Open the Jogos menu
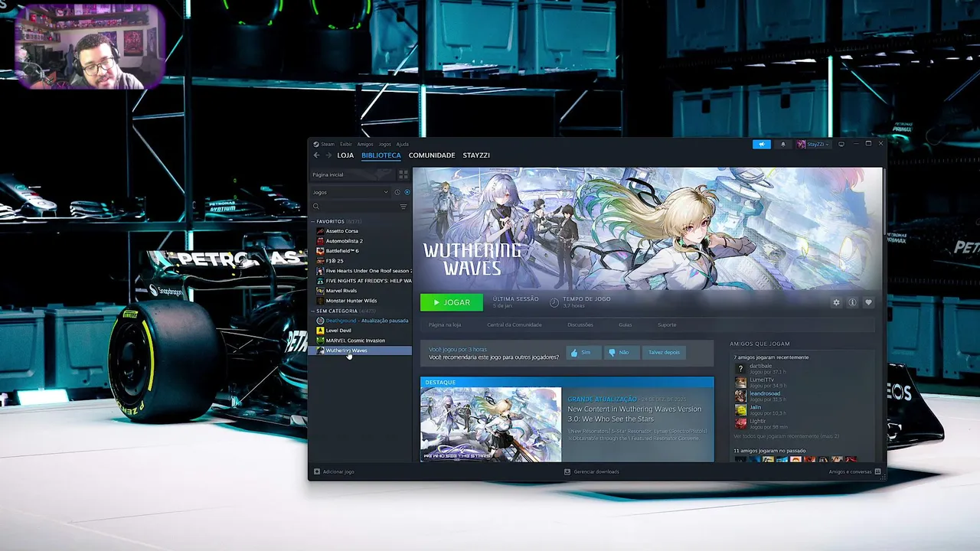 click(384, 144)
